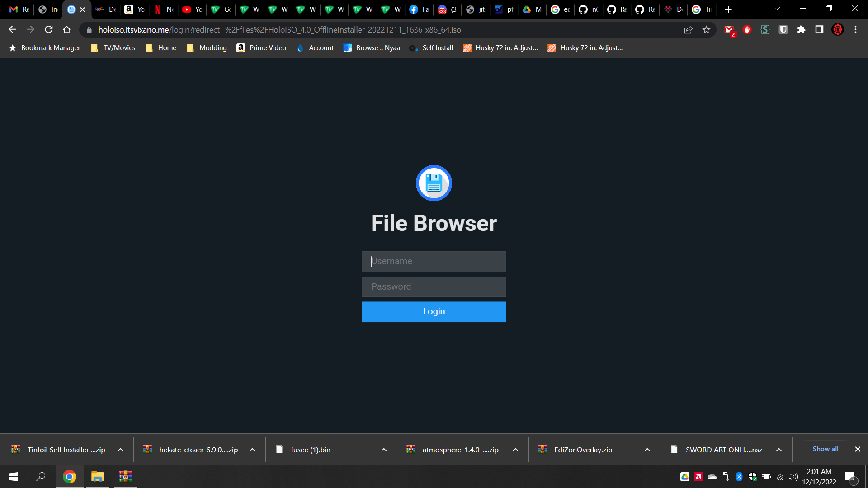The width and height of the screenshot is (868, 488).
Task: Click the File Browser floppy disk logo
Action: 434,183
